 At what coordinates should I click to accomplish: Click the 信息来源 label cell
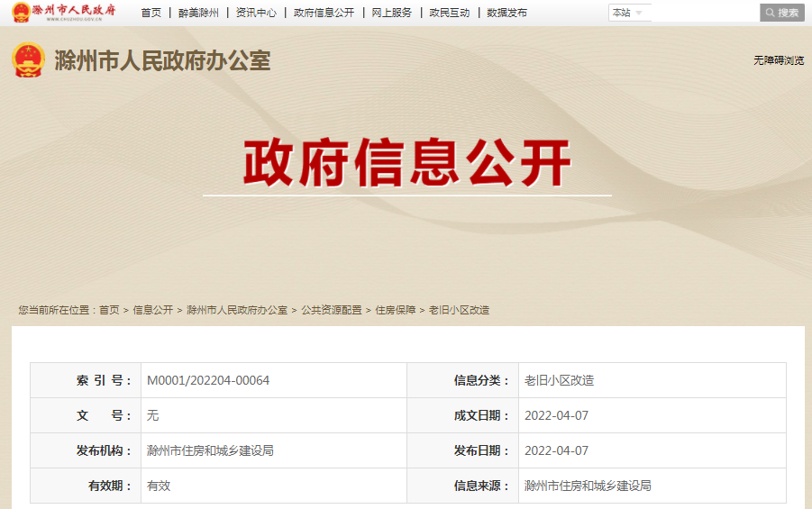point(463,486)
